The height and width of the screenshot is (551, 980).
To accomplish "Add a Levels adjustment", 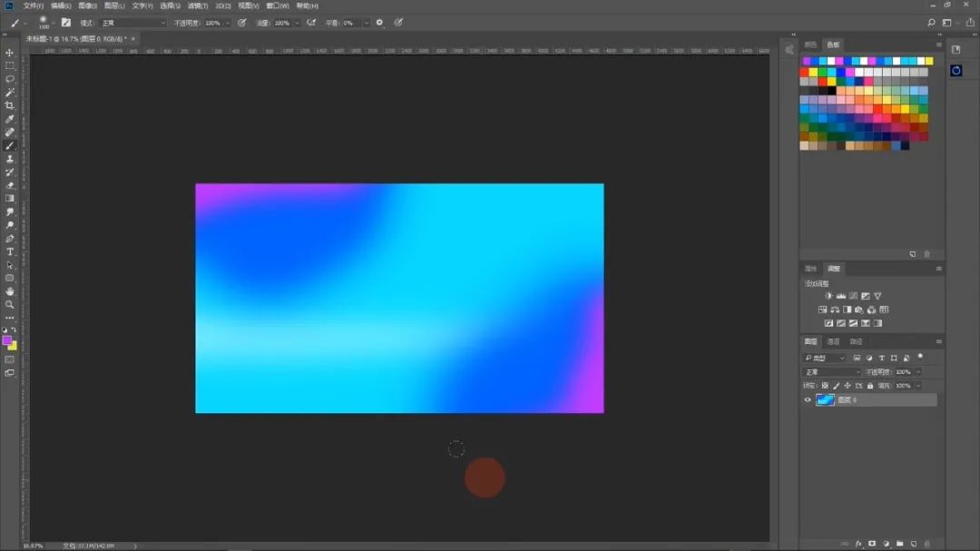I will point(841,296).
